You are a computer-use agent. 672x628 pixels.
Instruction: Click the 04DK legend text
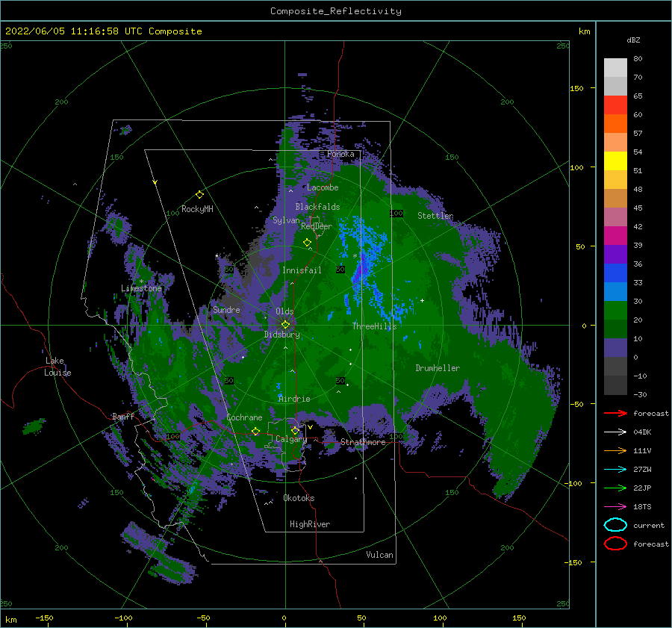642,432
